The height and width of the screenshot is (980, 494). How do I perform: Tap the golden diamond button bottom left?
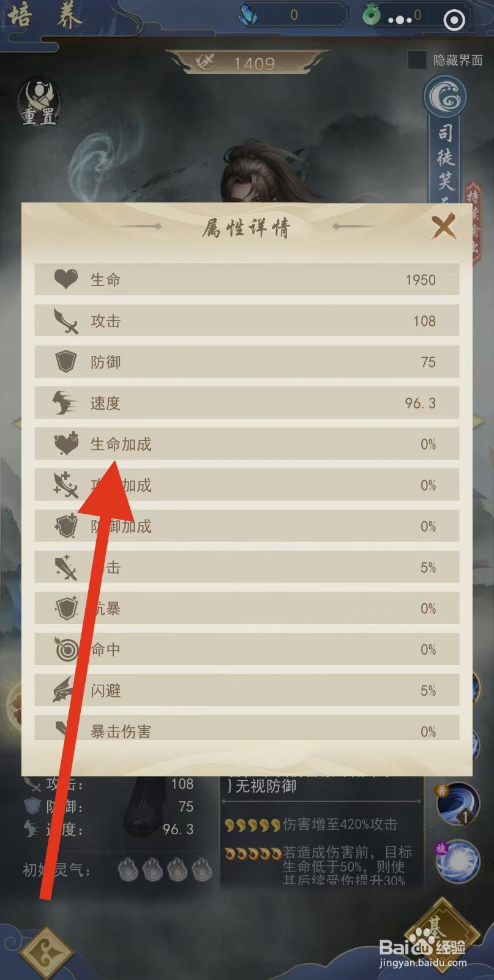coord(46,953)
